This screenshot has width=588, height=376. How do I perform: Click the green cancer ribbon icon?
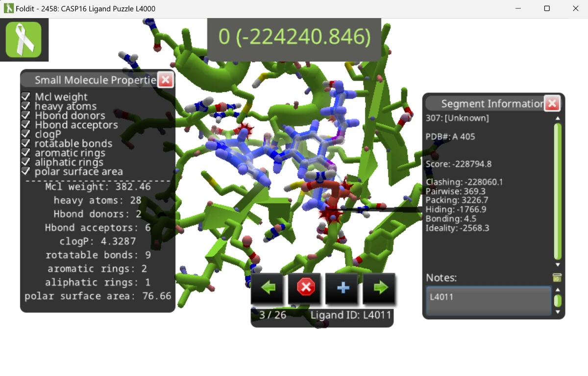(24, 39)
